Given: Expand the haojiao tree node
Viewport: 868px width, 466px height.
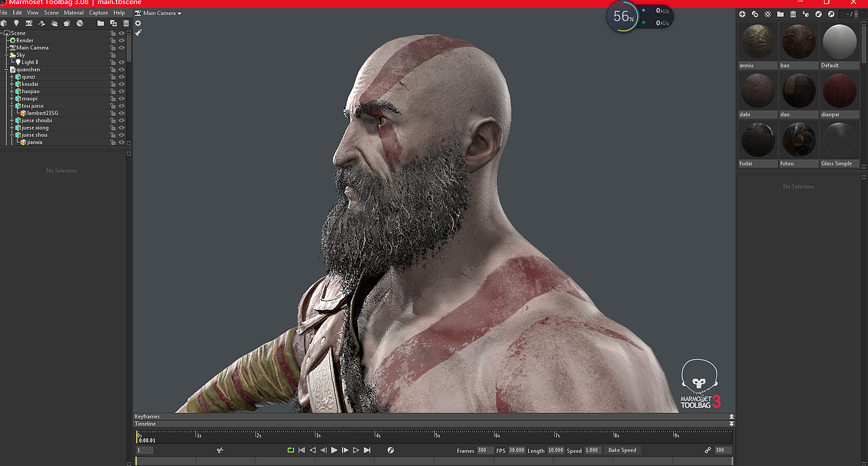Looking at the screenshot, I should pyautogui.click(x=12, y=92).
